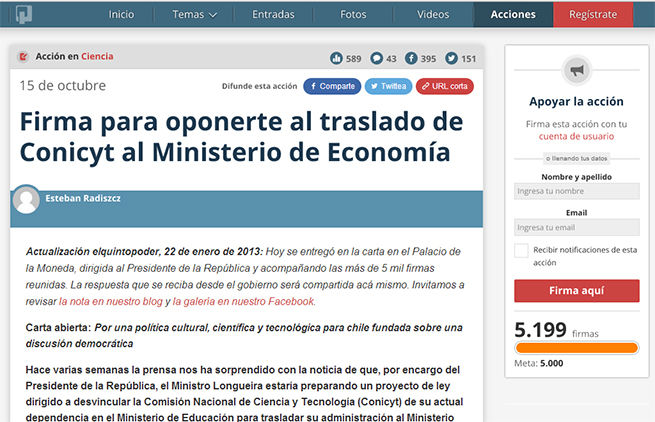Expand the Temas dropdown menu
The height and width of the screenshot is (422, 655).
click(195, 14)
